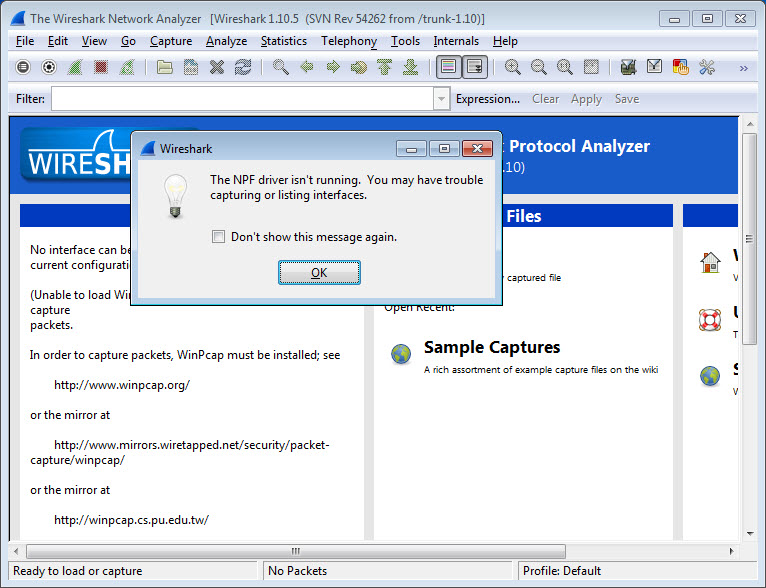Image resolution: width=766 pixels, height=588 pixels.
Task: Click the Sample Captures globe icon
Action: [401, 354]
